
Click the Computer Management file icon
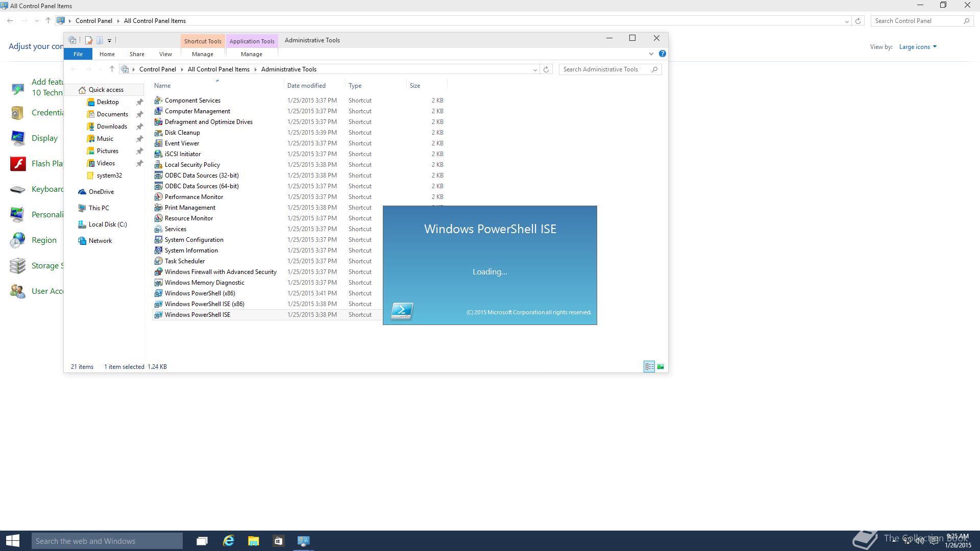point(158,111)
